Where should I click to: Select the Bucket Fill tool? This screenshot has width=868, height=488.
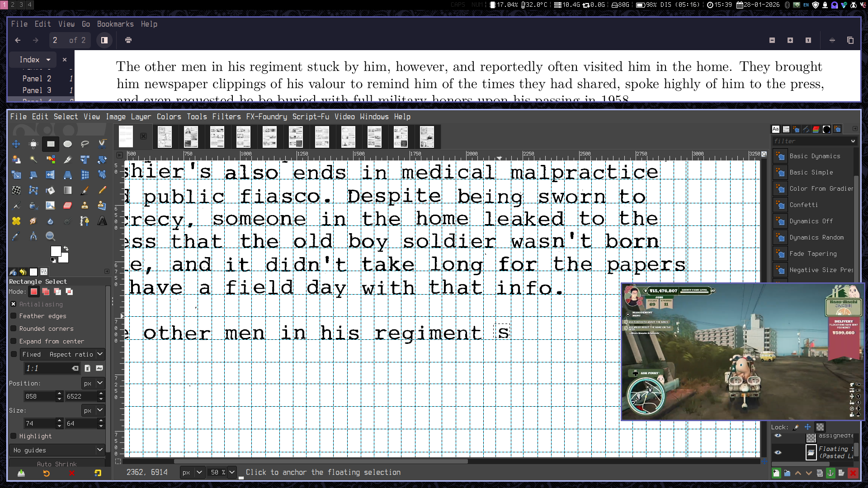point(50,190)
